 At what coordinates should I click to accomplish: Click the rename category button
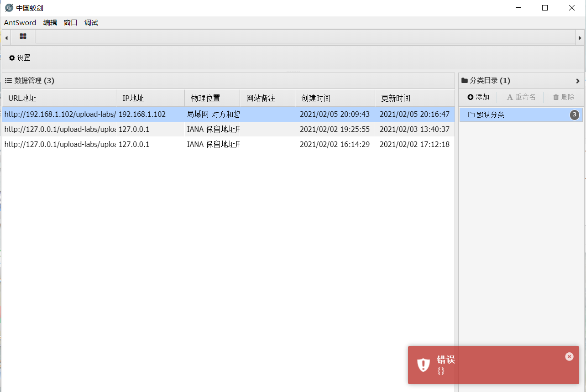pyautogui.click(x=521, y=97)
